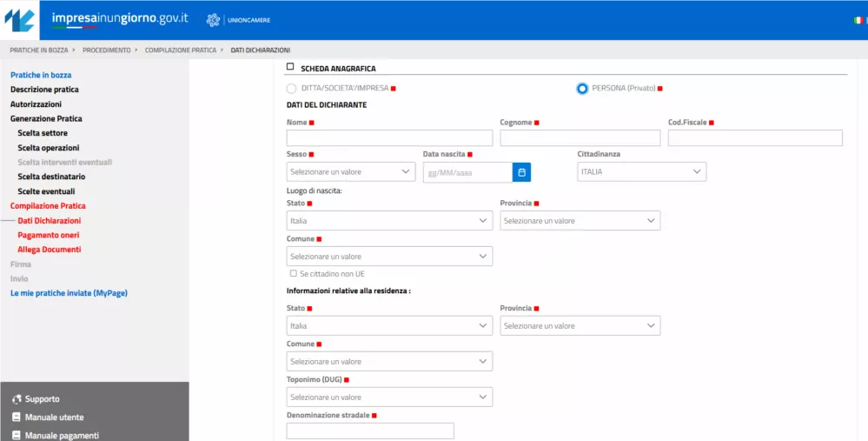Click Pratiche in bozza breadcrumb link
868x441 pixels.
38,50
